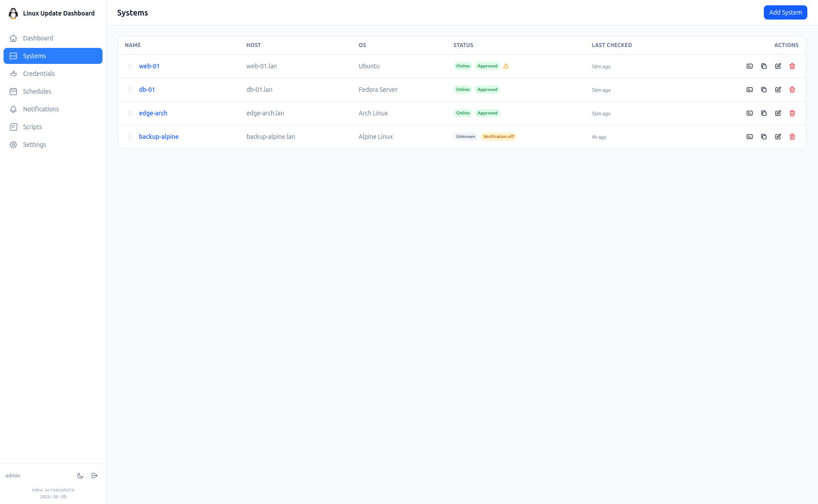The width and height of the screenshot is (818, 504).
Task: Delete the backup-alpine system
Action: (792, 137)
